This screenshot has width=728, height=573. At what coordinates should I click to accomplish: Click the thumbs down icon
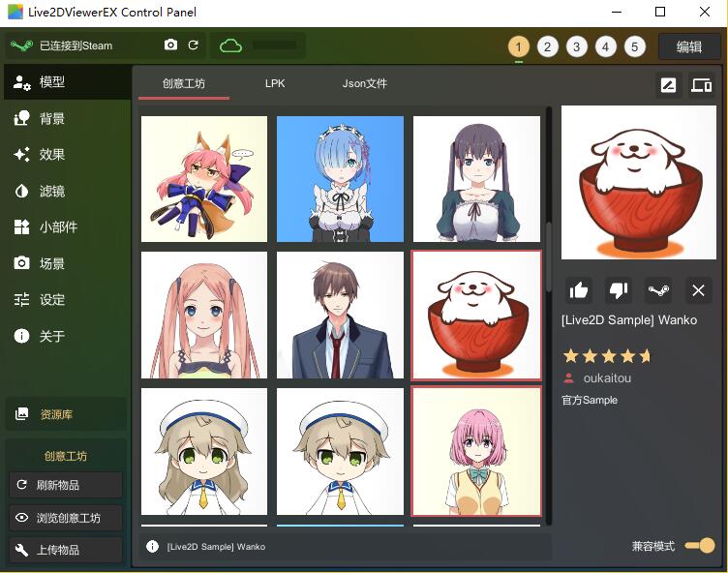coord(618,289)
